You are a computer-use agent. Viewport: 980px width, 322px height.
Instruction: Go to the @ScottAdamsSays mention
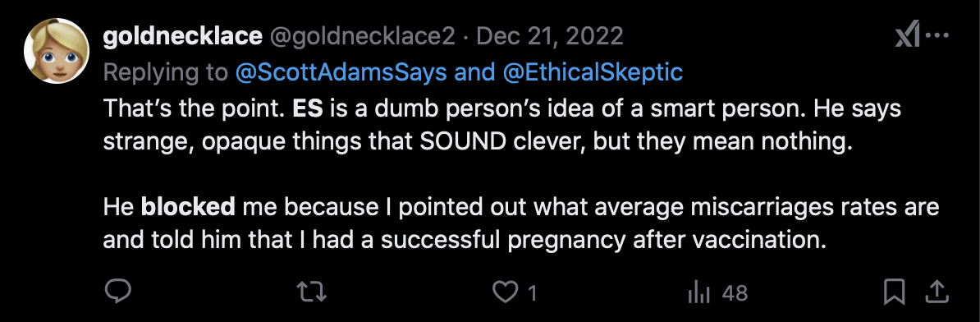(341, 72)
